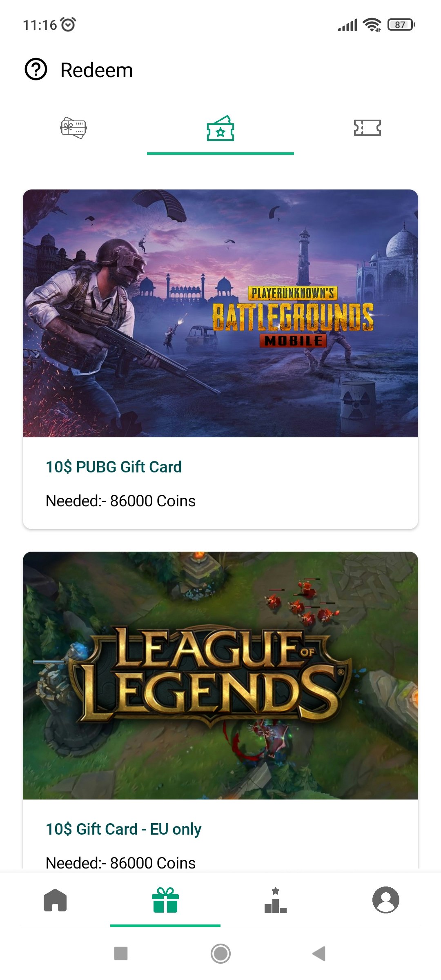Tap Needed 86000 Coins under EU gift card
This screenshot has height=980, width=441.
tap(120, 863)
